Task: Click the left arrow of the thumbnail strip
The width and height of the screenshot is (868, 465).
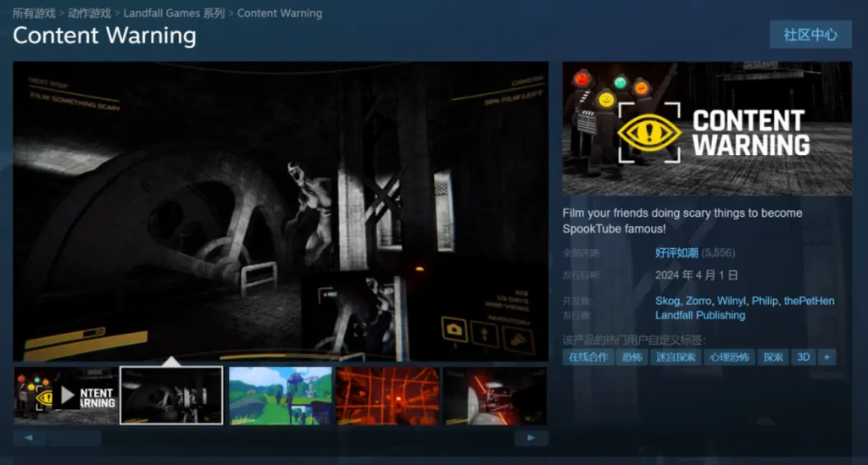Action: (x=29, y=438)
